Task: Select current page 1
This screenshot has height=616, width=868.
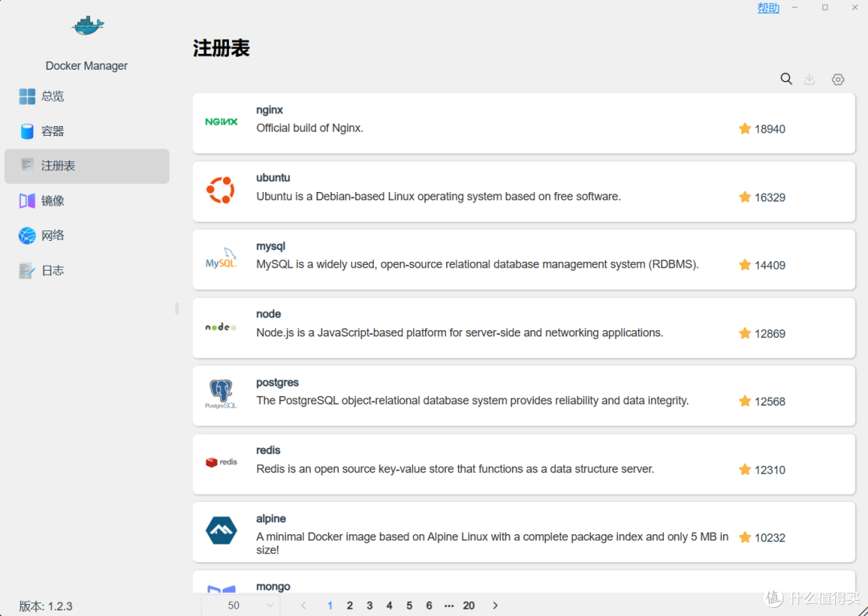Action: [330, 606]
